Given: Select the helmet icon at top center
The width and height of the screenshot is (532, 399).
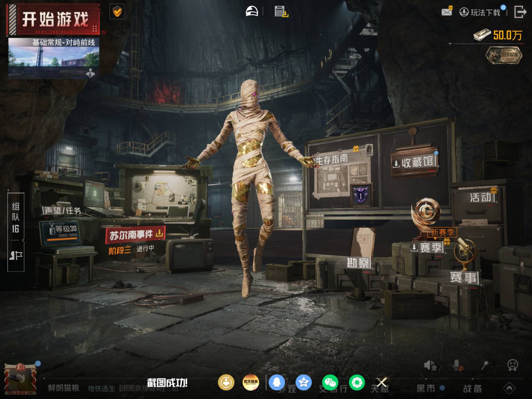Looking at the screenshot, I should [252, 12].
